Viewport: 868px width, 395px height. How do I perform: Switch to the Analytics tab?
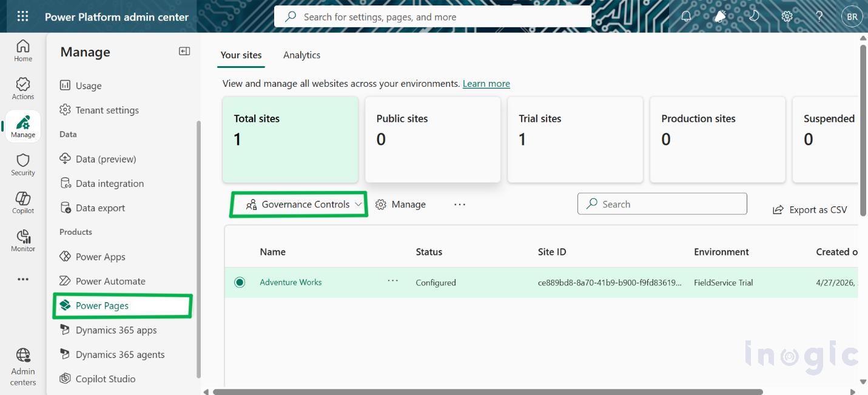pyautogui.click(x=301, y=55)
